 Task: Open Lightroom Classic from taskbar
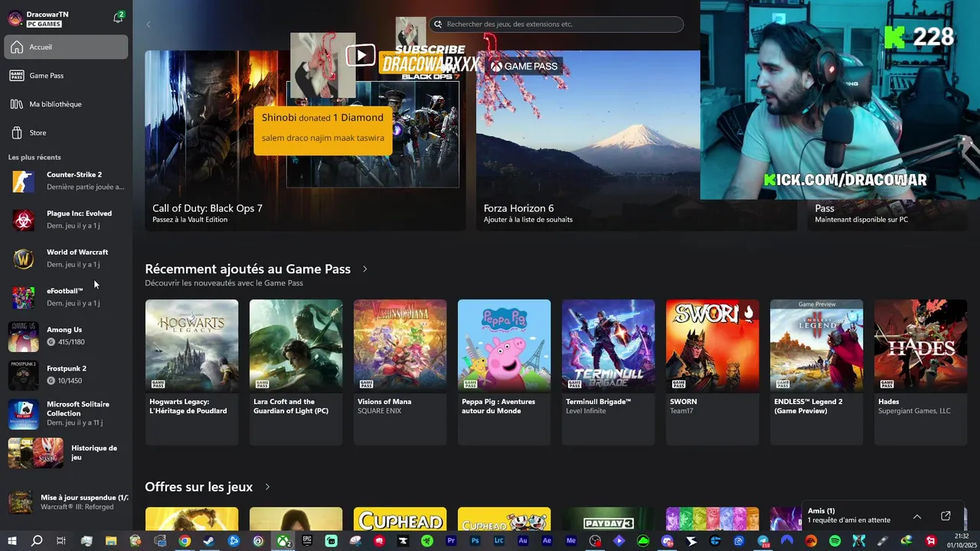[499, 541]
